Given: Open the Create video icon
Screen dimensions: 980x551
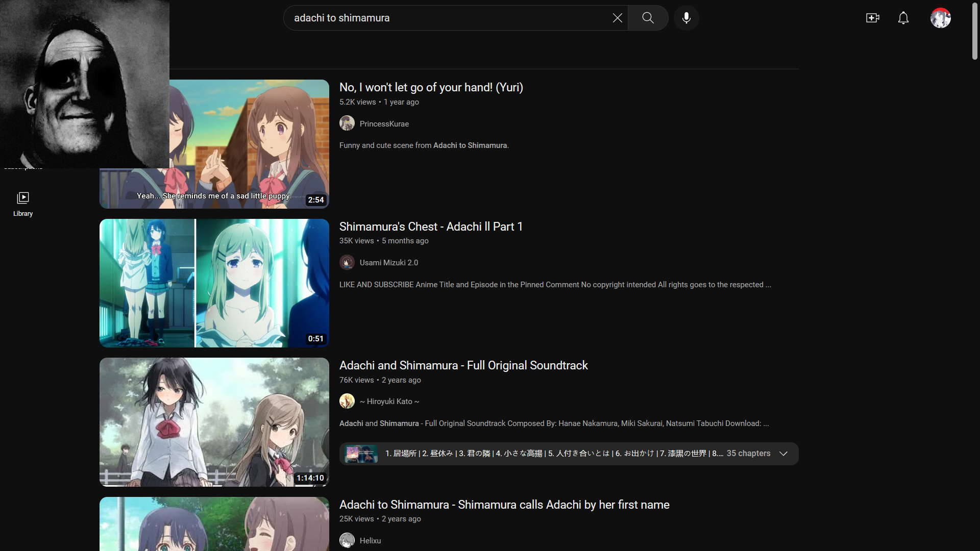Looking at the screenshot, I should click(872, 18).
